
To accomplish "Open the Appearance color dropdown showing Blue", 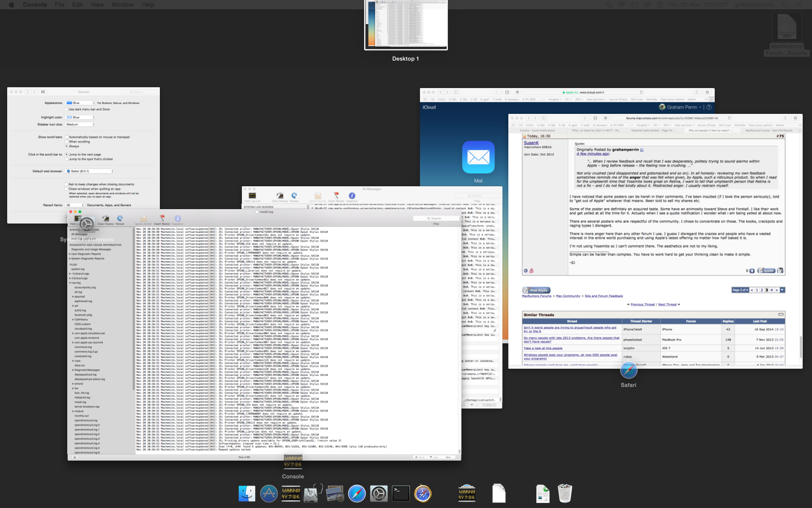I will (x=80, y=103).
